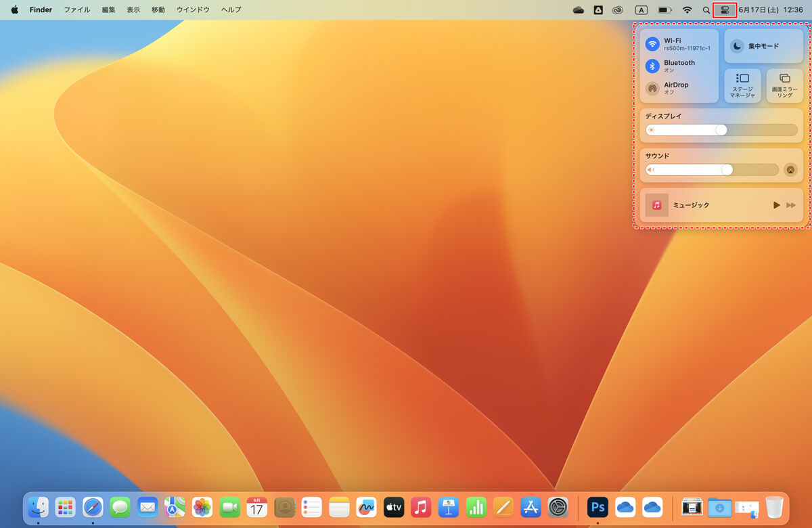Viewport: 812px width, 528px height.
Task: Skip forward in the ミュージック widget
Action: point(791,205)
